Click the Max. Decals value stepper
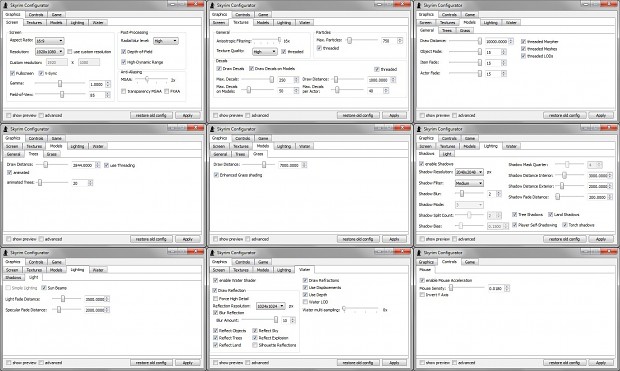620x371 pixels. point(296,80)
